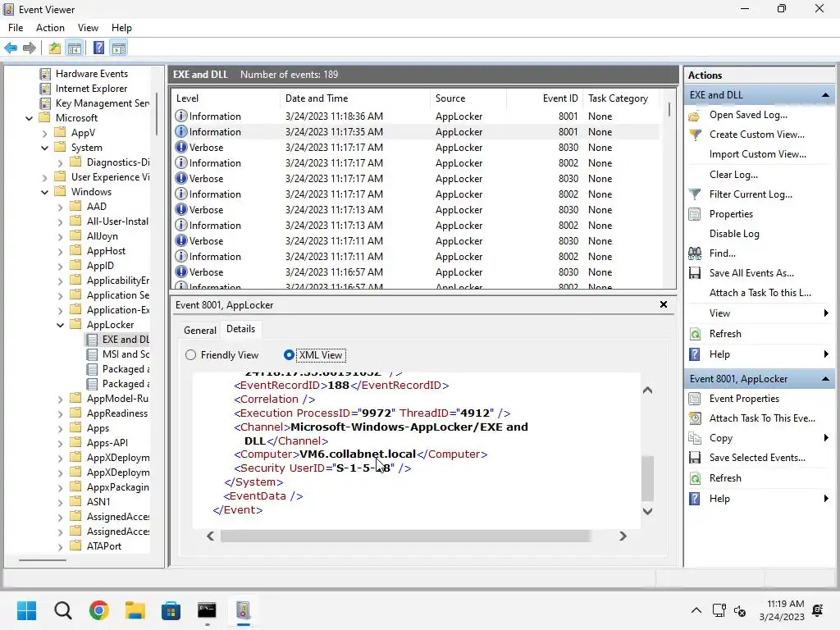This screenshot has height=630, width=840.
Task: Click the Forward arrow toolbar icon
Action: pos(30,48)
